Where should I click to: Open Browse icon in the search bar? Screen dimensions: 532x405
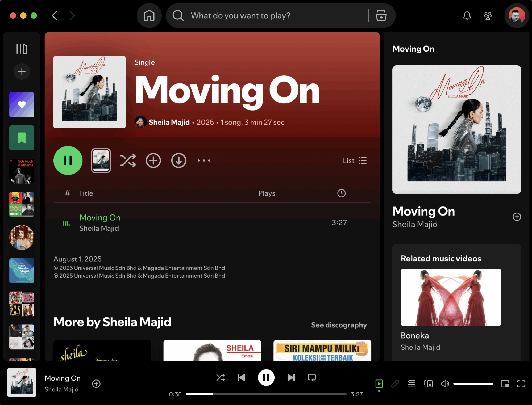coord(381,16)
